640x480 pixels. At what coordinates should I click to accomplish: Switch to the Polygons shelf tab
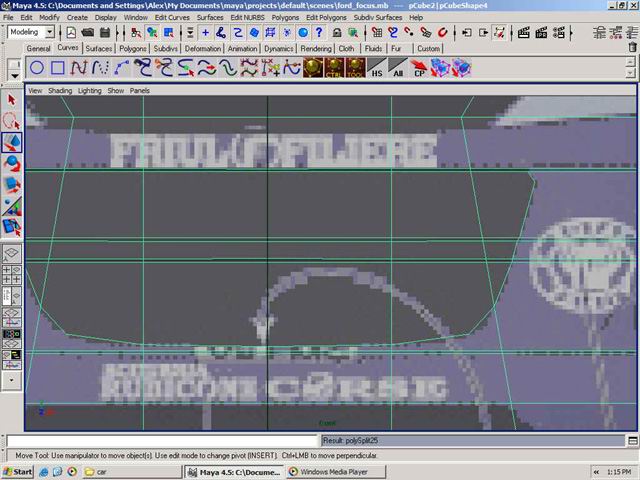(132, 48)
